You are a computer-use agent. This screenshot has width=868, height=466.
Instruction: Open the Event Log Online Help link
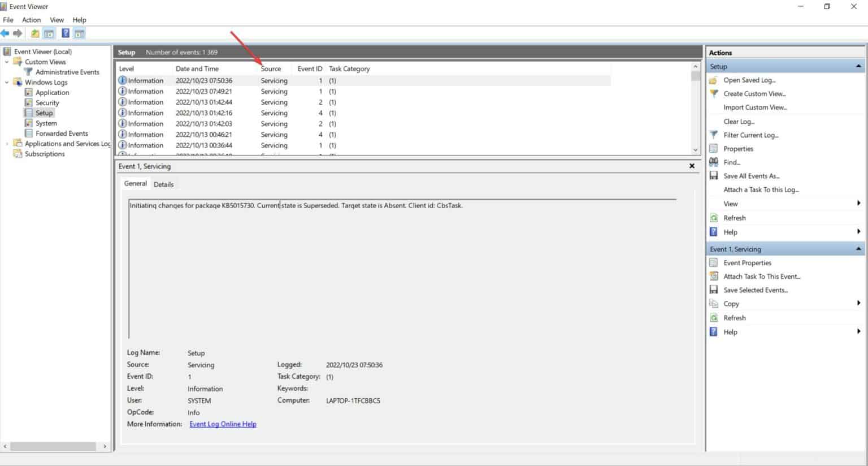coord(223,424)
